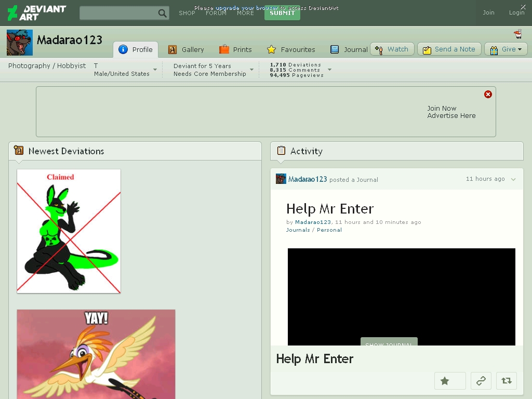This screenshot has height=399, width=532.
Task: Click the blue info Profile icon
Action: tap(123, 49)
